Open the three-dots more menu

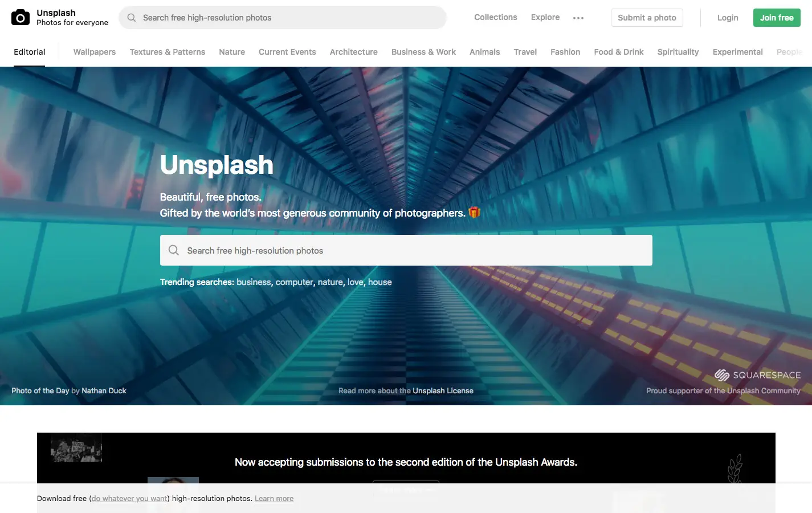578,18
